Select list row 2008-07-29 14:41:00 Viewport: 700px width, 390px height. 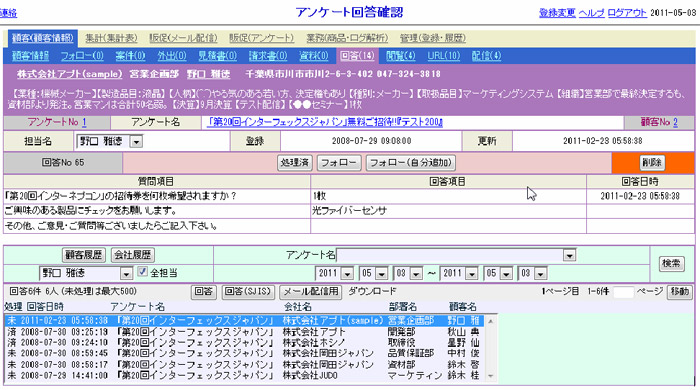tap(244, 375)
